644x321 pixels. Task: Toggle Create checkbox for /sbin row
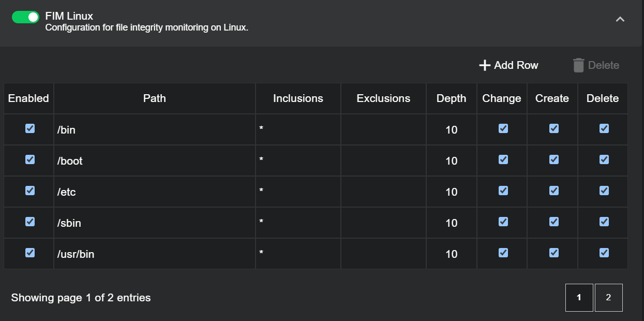553,222
